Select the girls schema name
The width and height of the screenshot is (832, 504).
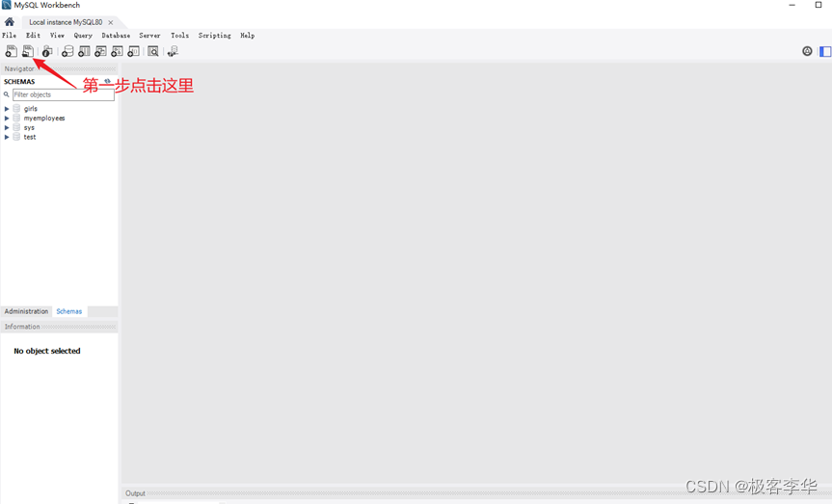click(30, 108)
